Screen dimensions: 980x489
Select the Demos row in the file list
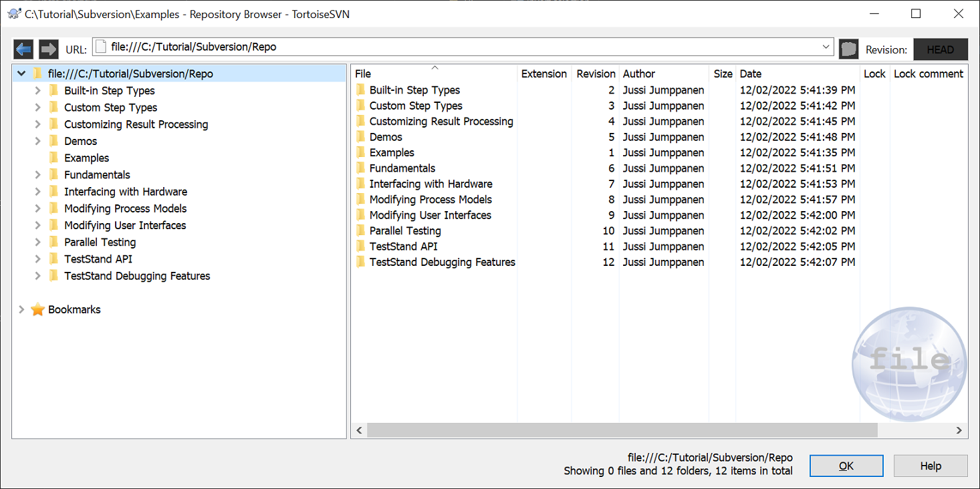(386, 137)
